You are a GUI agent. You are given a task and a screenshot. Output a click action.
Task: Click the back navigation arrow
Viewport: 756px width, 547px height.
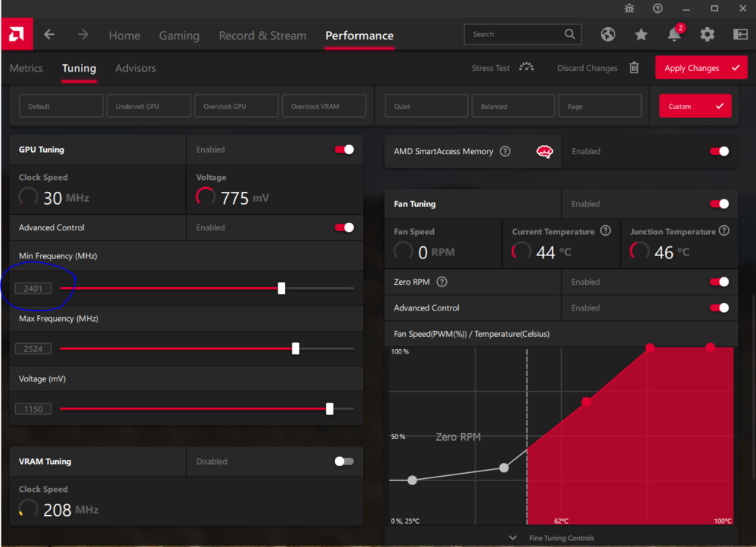click(x=49, y=34)
